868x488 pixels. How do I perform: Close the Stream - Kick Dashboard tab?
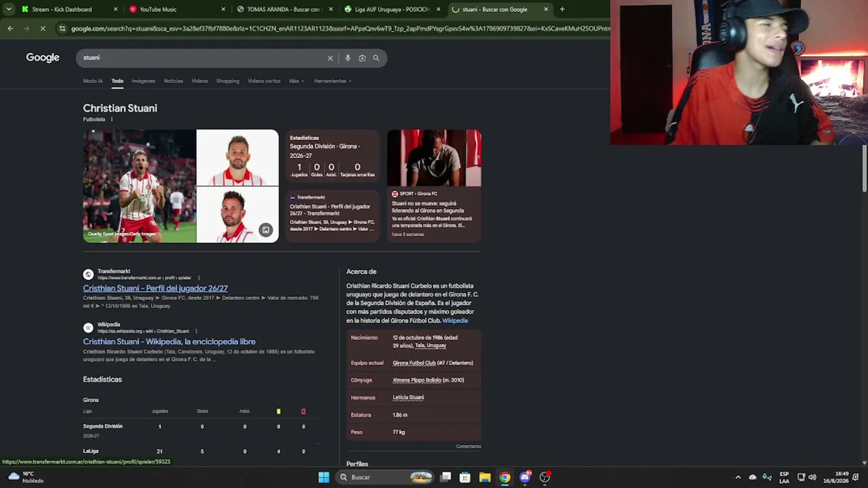click(x=115, y=9)
